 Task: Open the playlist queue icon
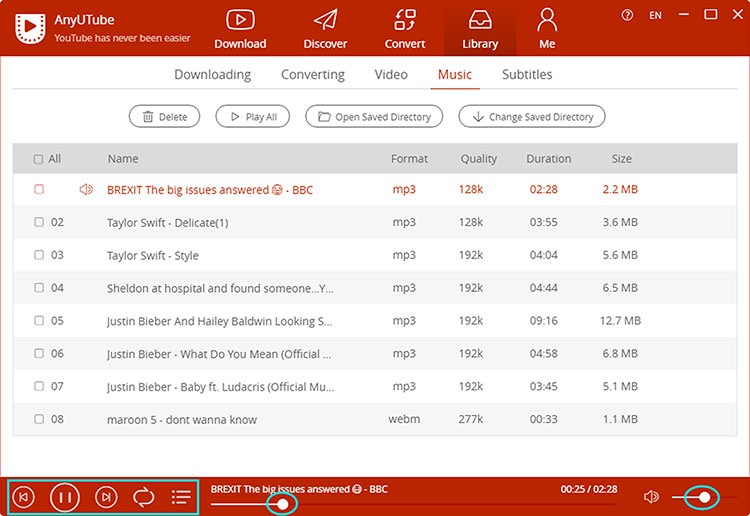181,497
